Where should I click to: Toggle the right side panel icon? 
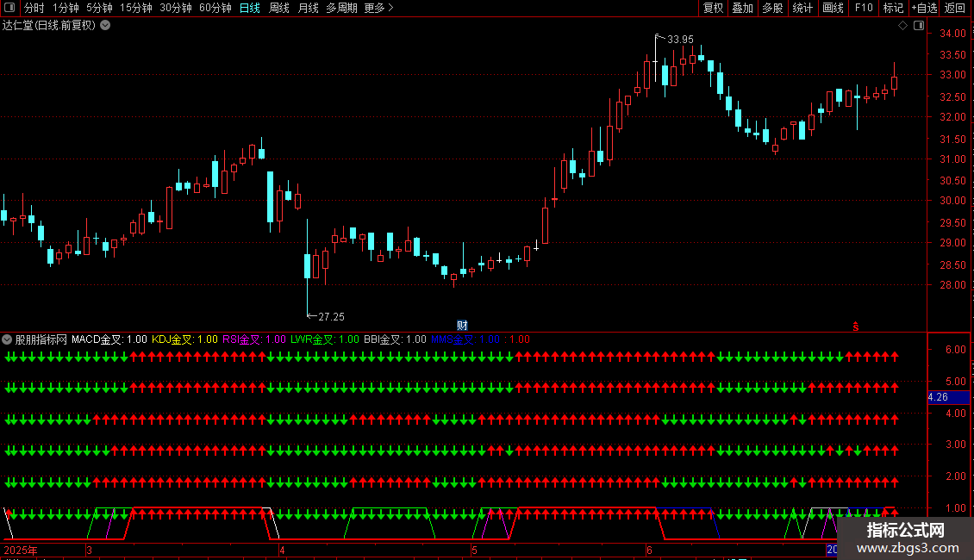[919, 26]
